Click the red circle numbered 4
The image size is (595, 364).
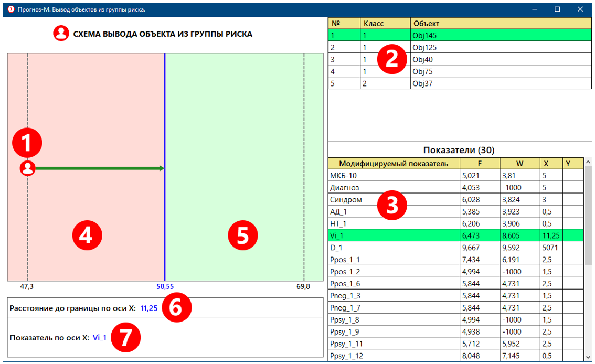86,235
